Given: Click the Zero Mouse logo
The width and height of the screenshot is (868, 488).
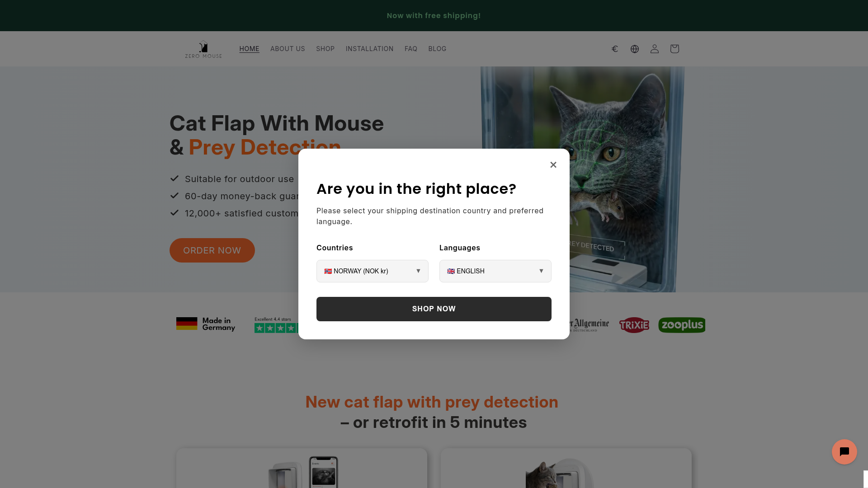Looking at the screenshot, I should click(x=203, y=49).
